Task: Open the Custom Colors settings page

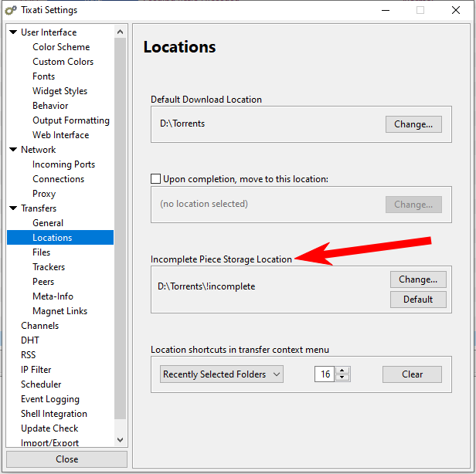Action: pyautogui.click(x=63, y=62)
